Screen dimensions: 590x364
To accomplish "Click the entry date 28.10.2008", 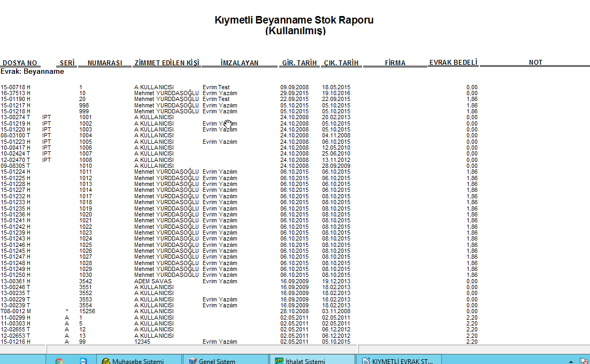I will tap(294, 312).
